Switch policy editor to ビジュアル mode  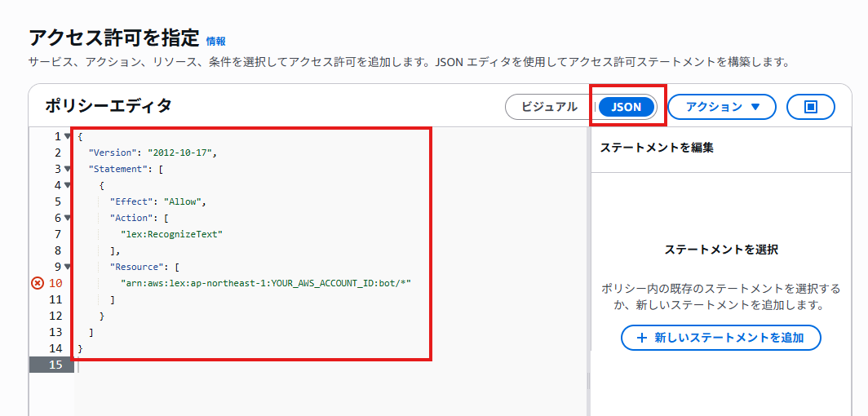549,108
